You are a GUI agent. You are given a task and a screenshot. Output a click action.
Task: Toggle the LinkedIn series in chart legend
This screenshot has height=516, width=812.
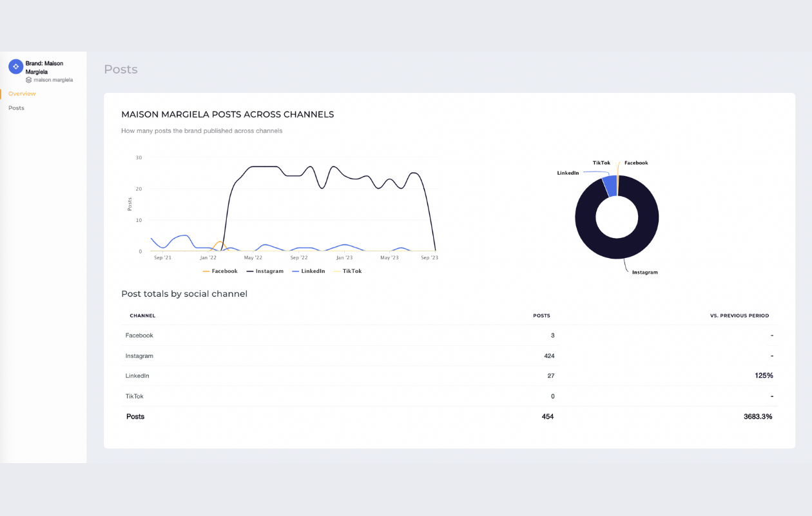[x=308, y=271]
